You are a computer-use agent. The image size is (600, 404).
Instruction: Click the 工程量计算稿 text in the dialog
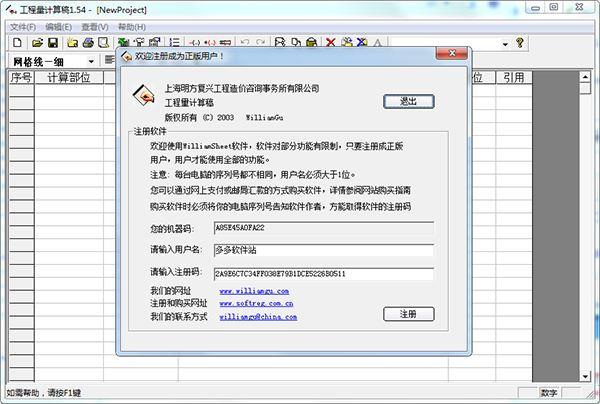point(189,103)
